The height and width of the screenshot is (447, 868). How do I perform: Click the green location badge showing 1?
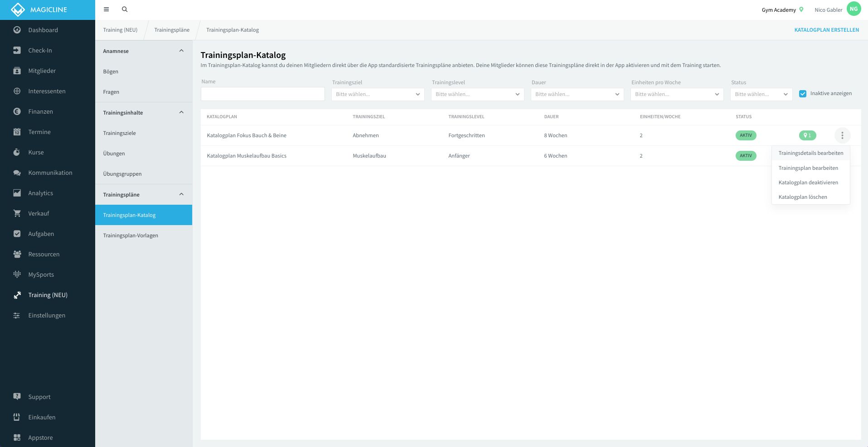click(807, 135)
